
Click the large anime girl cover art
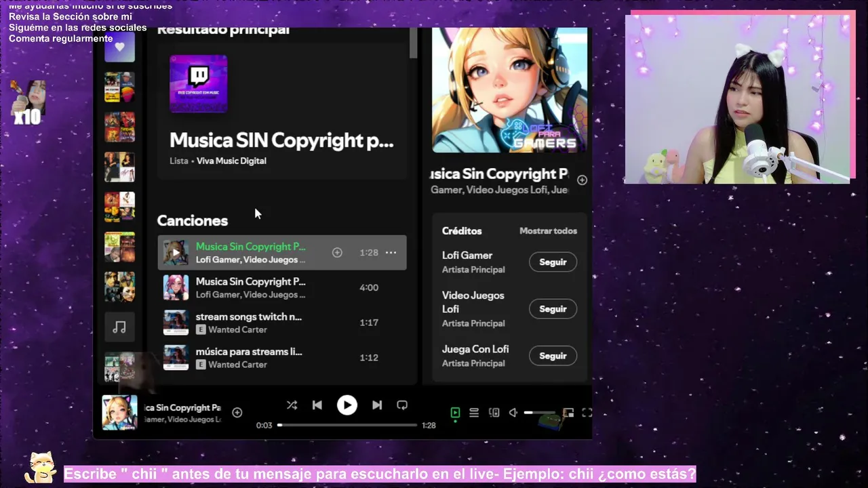click(x=510, y=90)
